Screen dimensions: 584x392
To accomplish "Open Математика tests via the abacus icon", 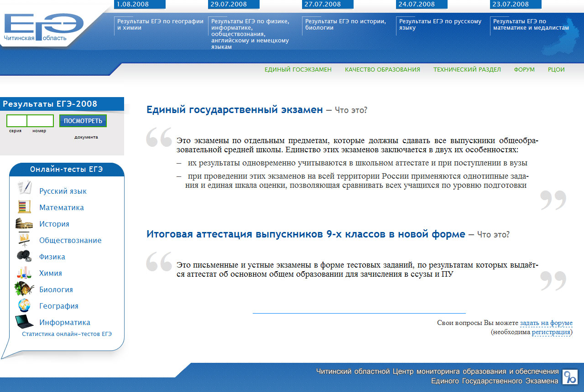I will tap(24, 207).
